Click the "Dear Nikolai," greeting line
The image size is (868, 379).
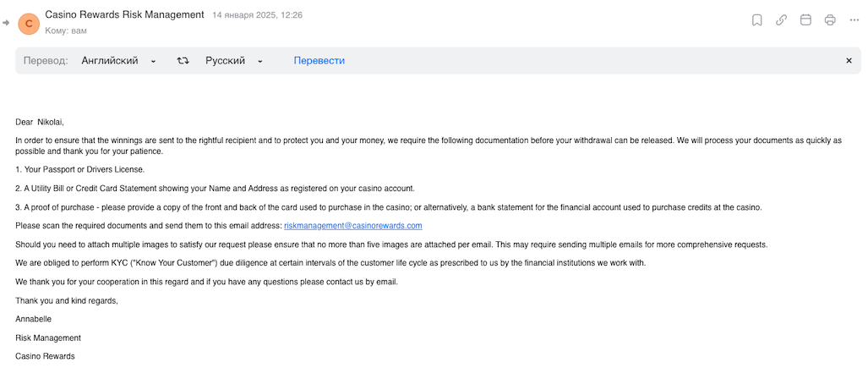40,122
